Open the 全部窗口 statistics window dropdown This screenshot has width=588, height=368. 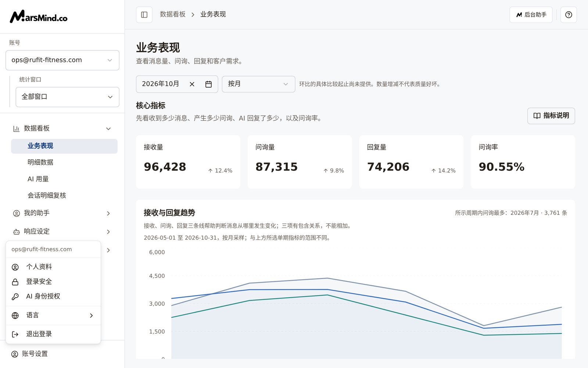(68, 97)
